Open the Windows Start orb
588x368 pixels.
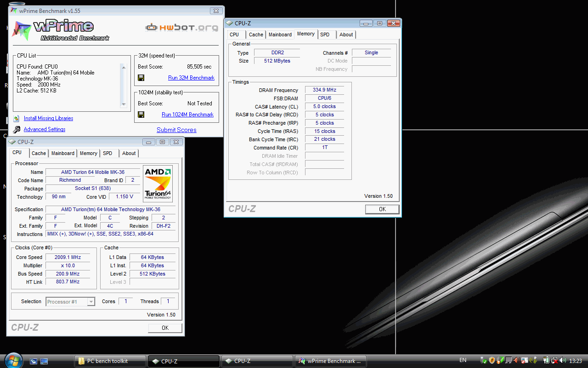pyautogui.click(x=13, y=360)
